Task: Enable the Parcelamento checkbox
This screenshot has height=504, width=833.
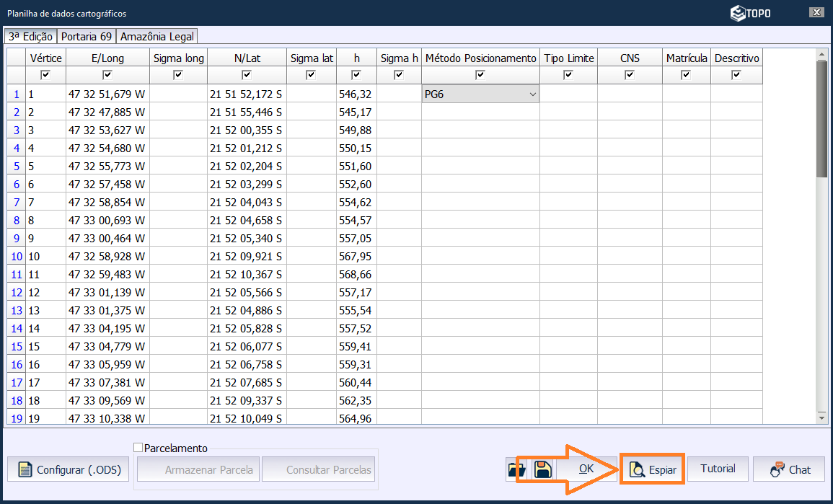Action: pos(138,448)
